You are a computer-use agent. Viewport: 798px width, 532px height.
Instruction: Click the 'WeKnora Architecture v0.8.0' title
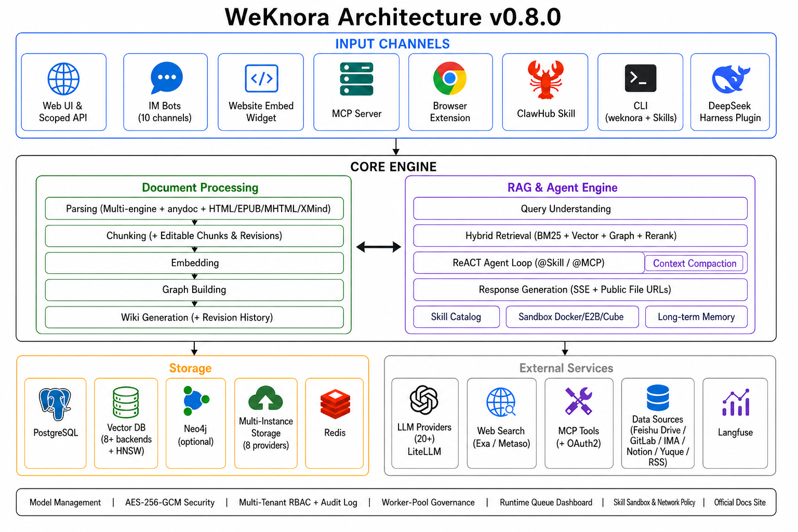point(393,17)
